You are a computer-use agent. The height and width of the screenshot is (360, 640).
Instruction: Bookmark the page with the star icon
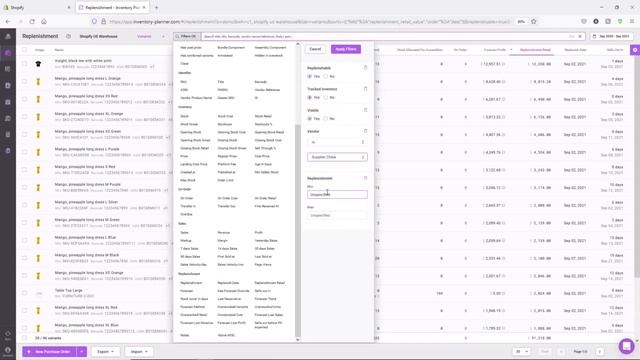533,21
